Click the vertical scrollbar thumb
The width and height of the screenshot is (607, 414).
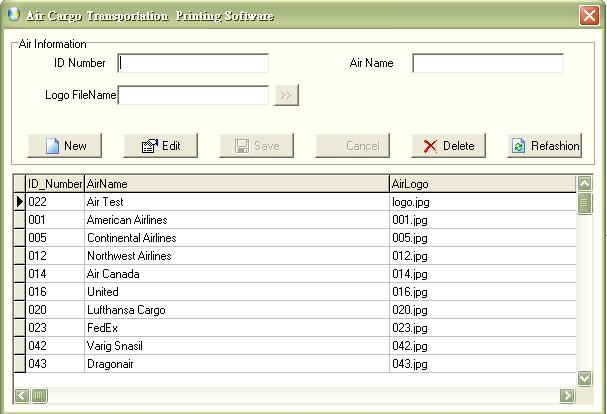(585, 203)
